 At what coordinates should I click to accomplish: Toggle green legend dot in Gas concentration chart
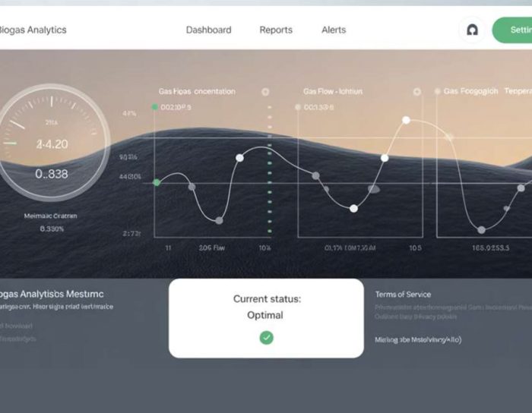click(x=155, y=108)
